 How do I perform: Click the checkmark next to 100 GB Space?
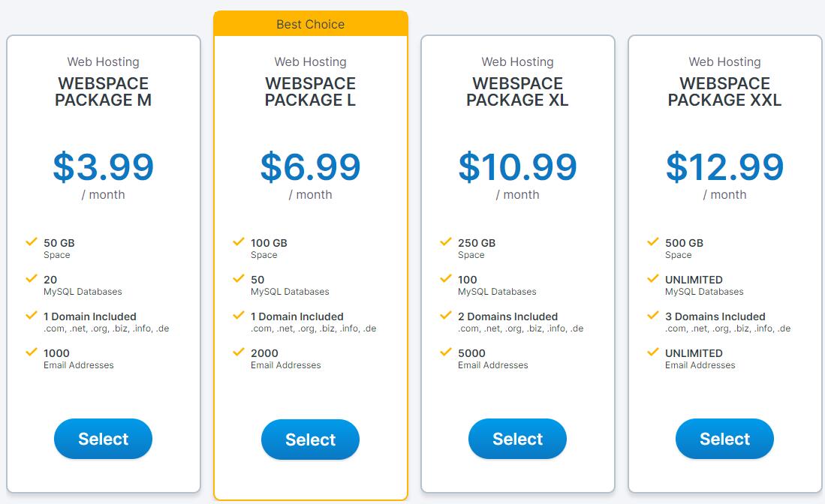click(x=239, y=241)
